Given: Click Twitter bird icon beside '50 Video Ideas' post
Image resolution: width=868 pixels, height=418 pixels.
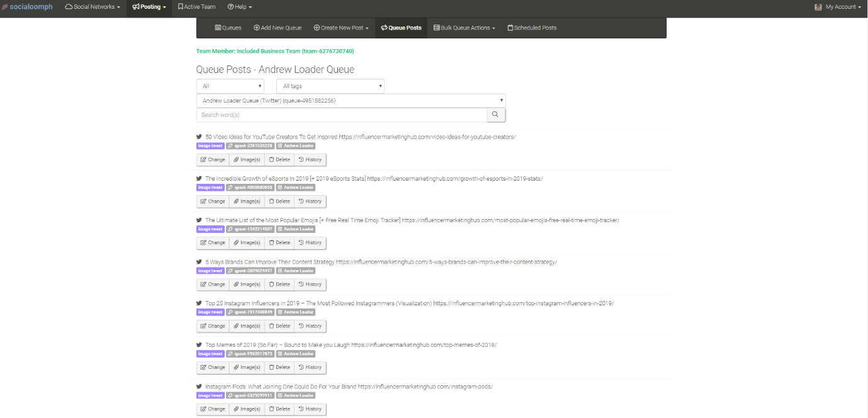Looking at the screenshot, I should [200, 137].
